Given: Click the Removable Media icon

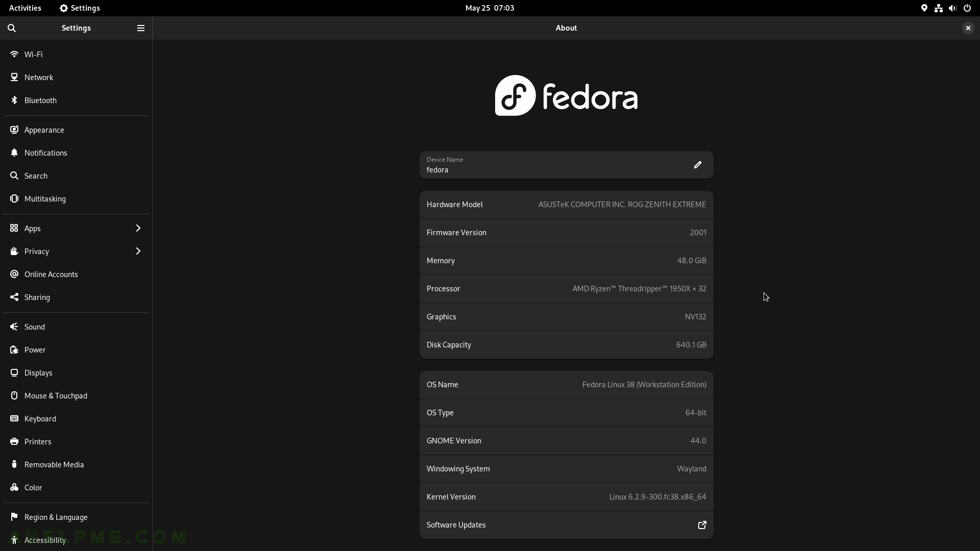Looking at the screenshot, I should tap(14, 464).
